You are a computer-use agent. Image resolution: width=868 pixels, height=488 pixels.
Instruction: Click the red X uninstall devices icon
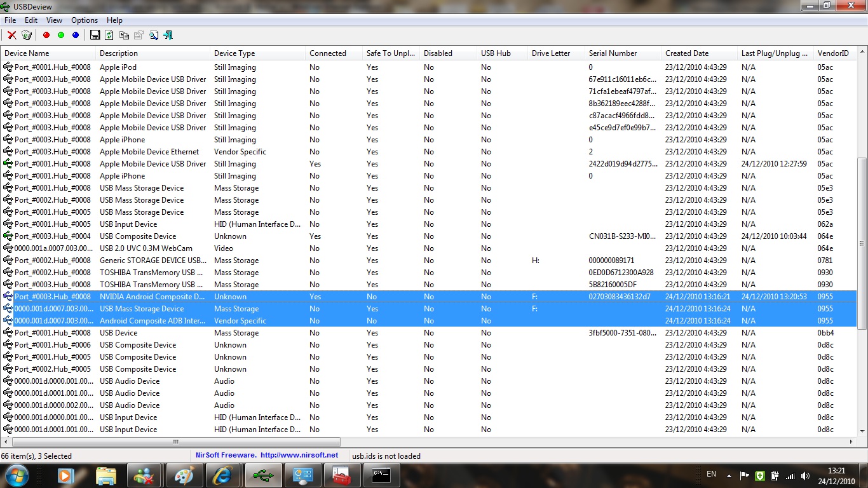coord(11,36)
